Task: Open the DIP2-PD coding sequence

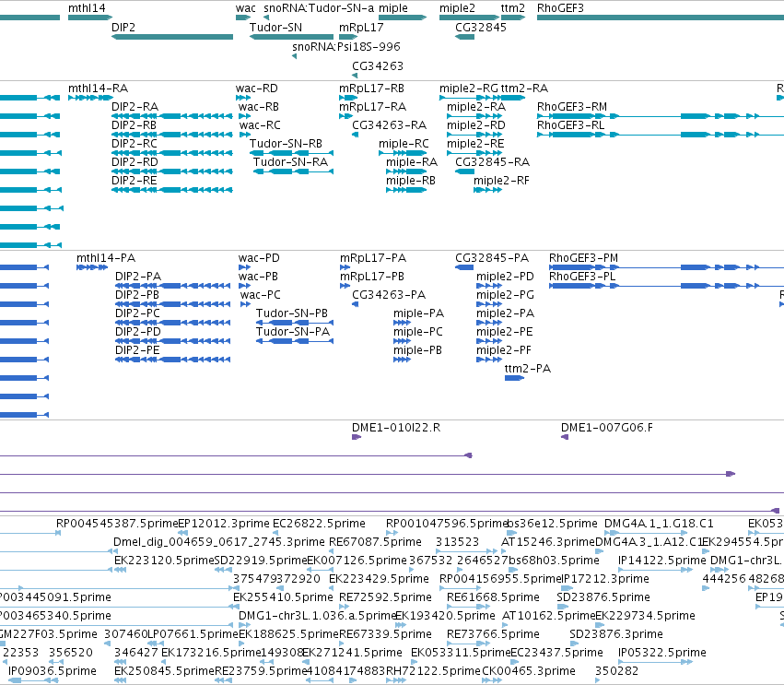Action: [x=172, y=341]
